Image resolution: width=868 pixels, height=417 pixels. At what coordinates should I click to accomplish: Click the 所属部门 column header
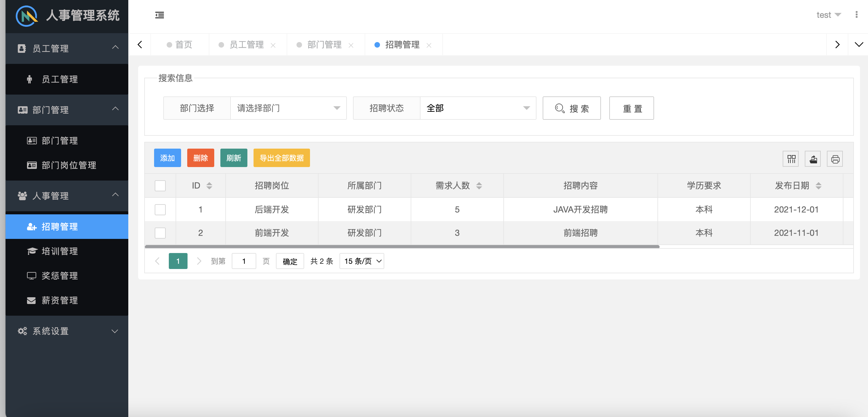pos(365,186)
